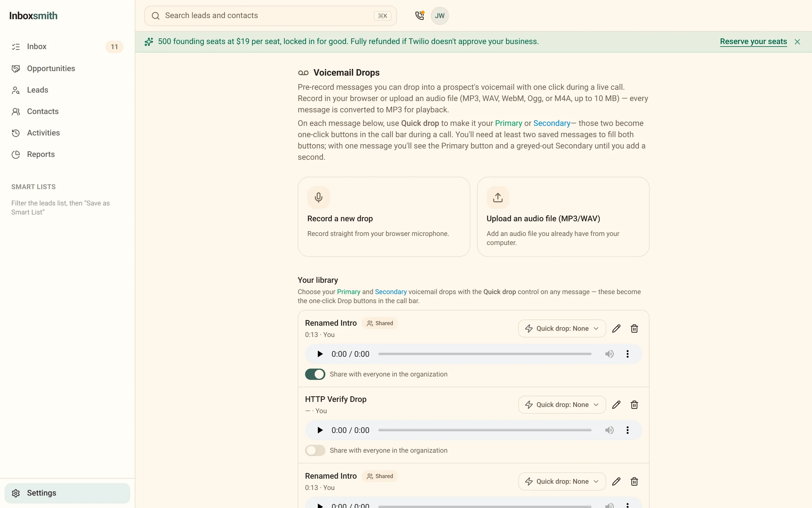The image size is (812, 508).
Task: Click the upload icon on Upload card
Action: click(x=498, y=198)
